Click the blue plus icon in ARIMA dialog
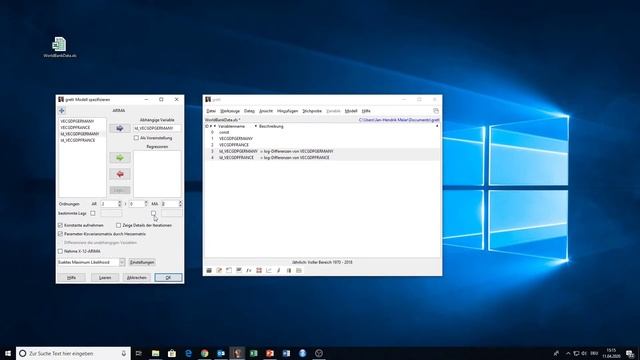This screenshot has height=360, width=640. point(62,111)
